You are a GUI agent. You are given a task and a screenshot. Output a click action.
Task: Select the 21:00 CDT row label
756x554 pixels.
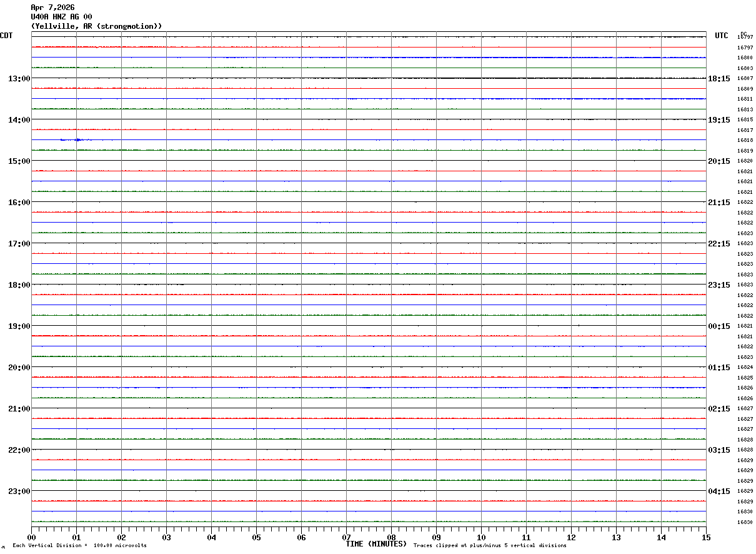pos(19,409)
